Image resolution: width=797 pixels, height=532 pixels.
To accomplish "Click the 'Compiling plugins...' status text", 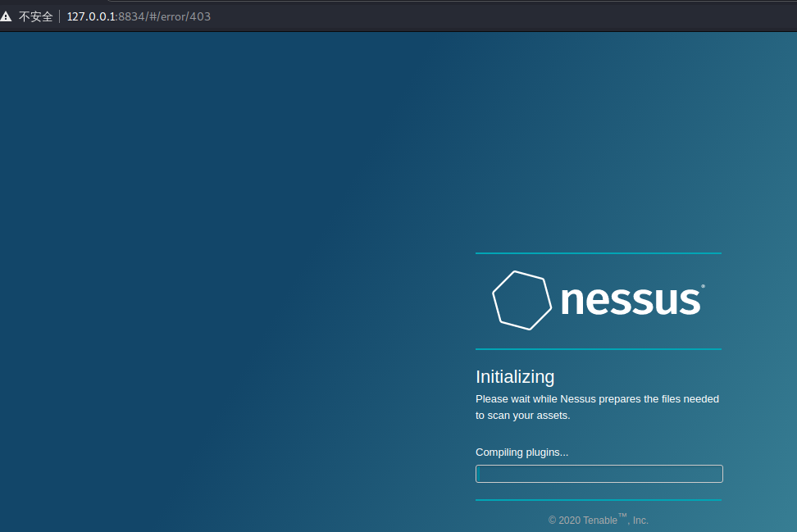I will [522, 452].
